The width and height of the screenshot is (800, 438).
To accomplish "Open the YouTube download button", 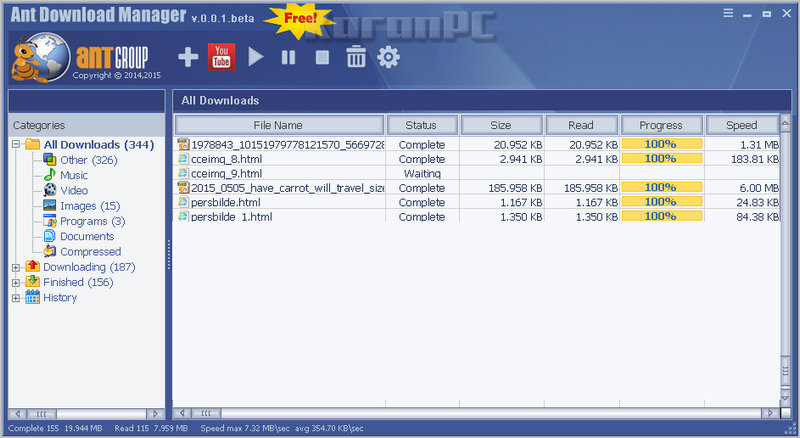I will pyautogui.click(x=221, y=57).
